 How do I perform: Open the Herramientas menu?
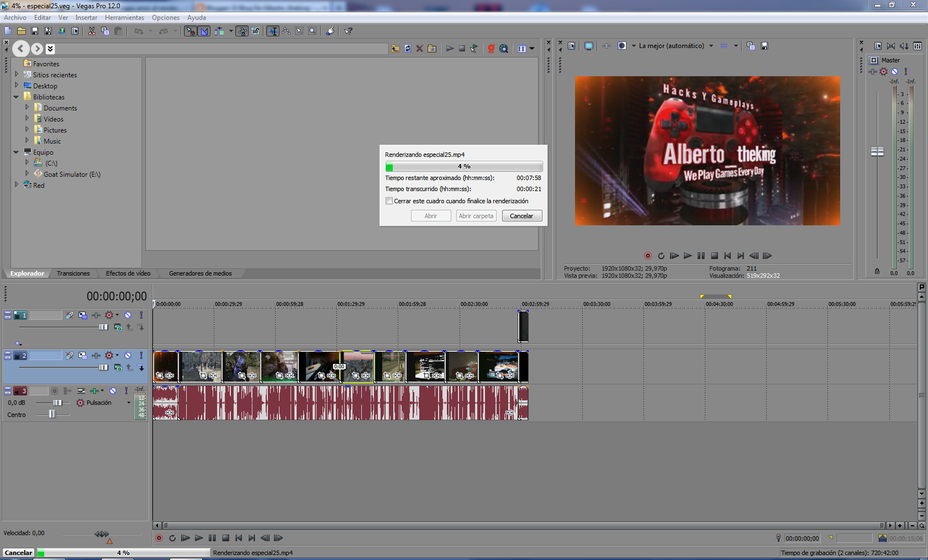124,18
